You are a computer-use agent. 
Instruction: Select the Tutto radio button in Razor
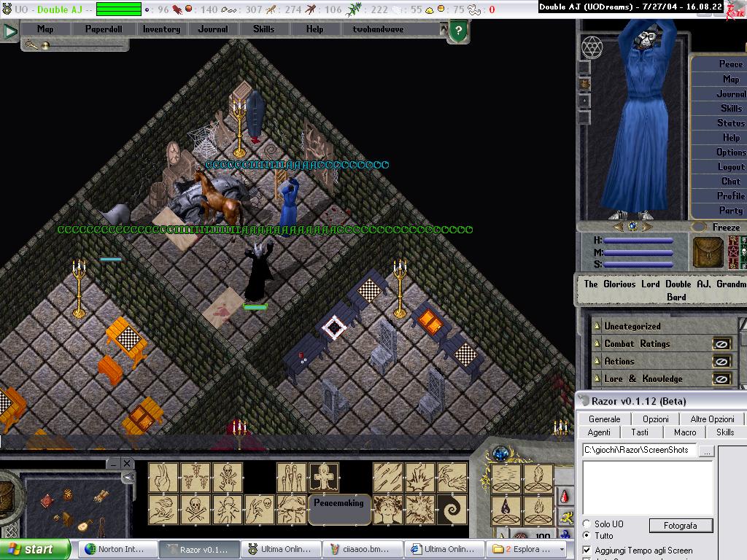pyautogui.click(x=587, y=536)
